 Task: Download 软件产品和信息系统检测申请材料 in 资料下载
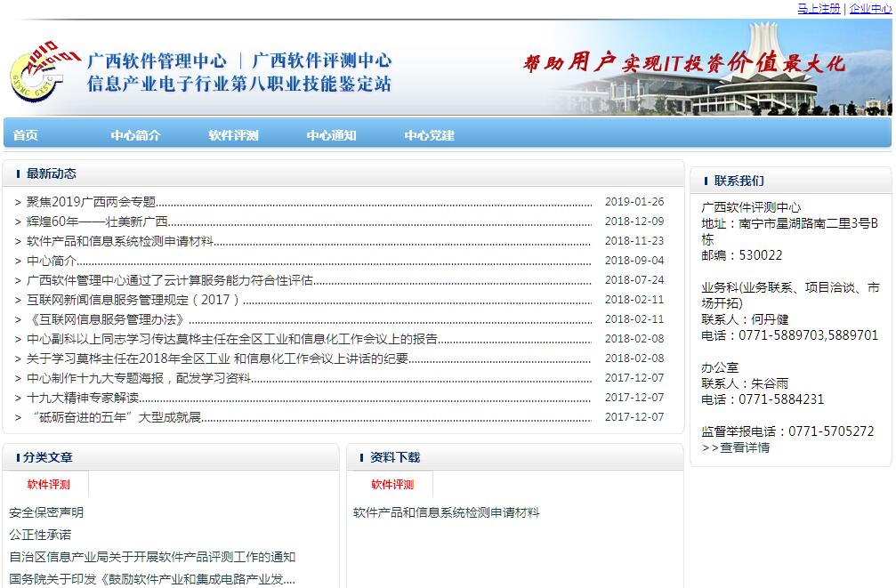coord(446,512)
